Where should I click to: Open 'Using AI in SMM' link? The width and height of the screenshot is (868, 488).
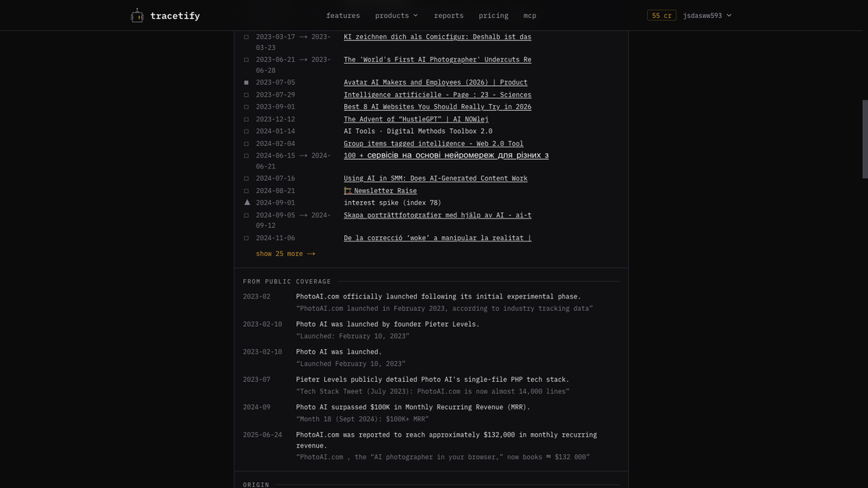point(435,179)
